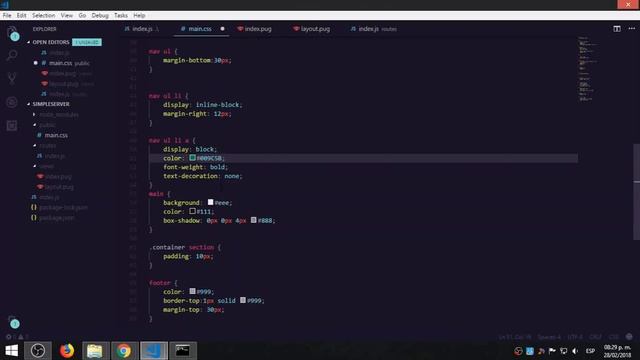Click UTF-8 encoding in status bar
The width and height of the screenshot is (640, 360).
click(x=575, y=337)
